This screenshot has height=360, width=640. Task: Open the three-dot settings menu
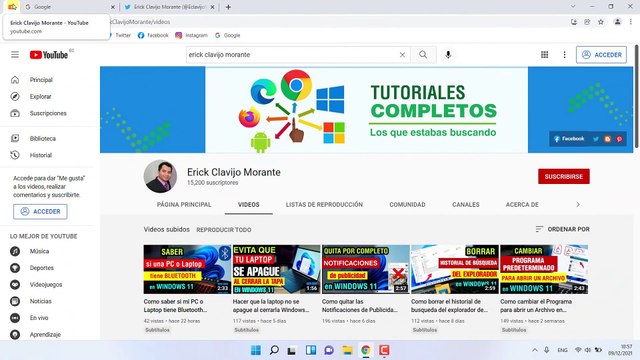pos(564,55)
